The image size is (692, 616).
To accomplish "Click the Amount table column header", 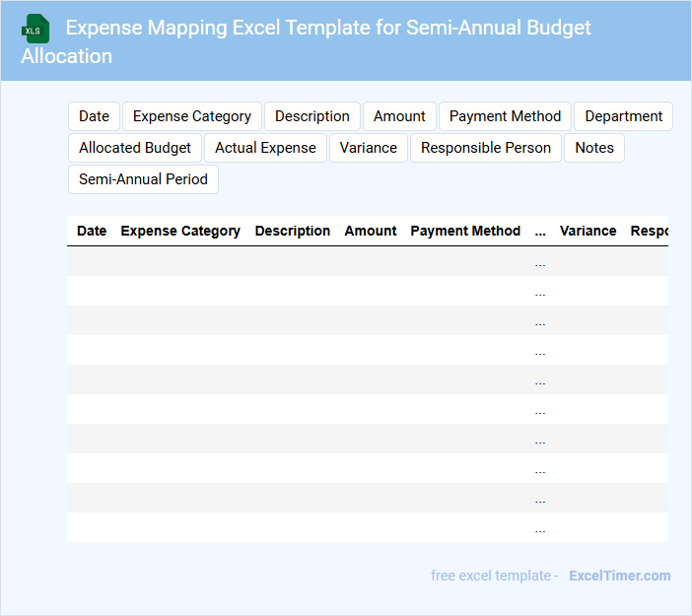I will click(x=371, y=231).
